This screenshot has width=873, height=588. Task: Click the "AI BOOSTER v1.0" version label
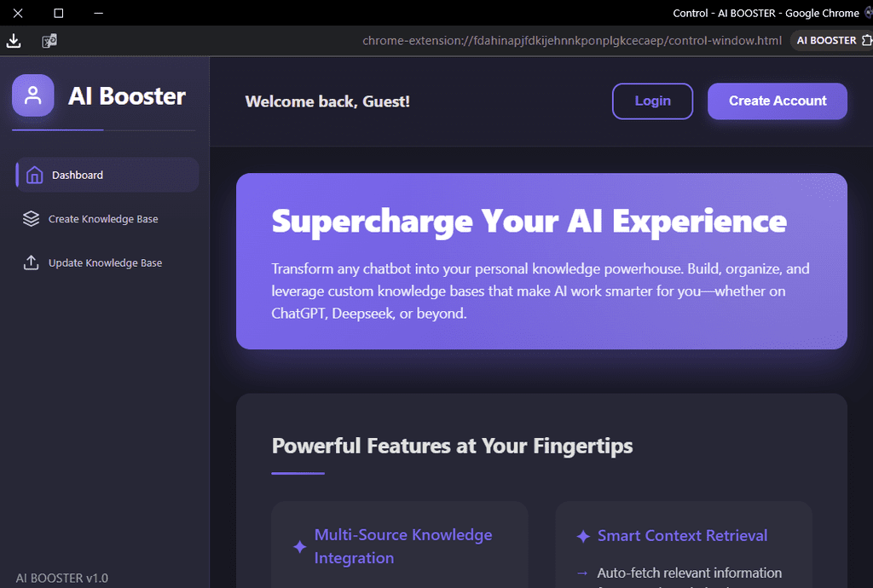(x=61, y=578)
